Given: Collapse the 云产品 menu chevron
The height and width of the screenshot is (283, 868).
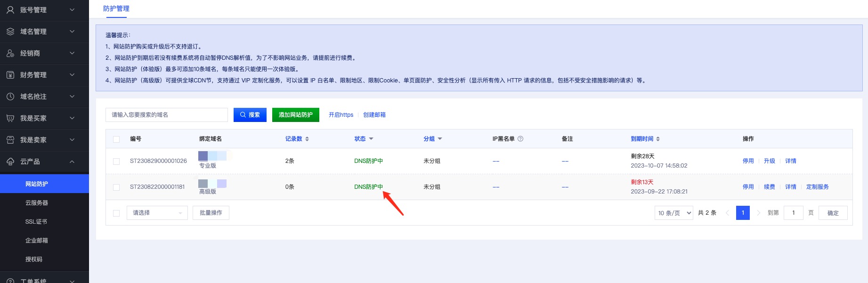Looking at the screenshot, I should 72,162.
